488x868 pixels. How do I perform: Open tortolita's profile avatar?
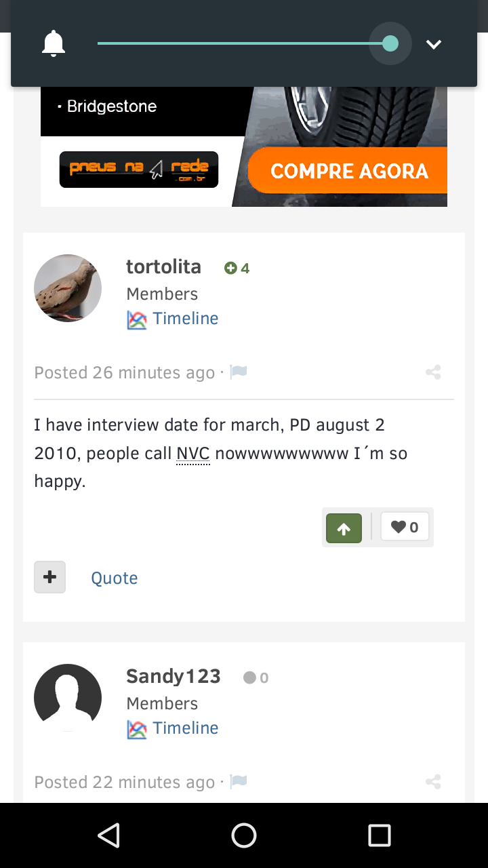click(68, 288)
